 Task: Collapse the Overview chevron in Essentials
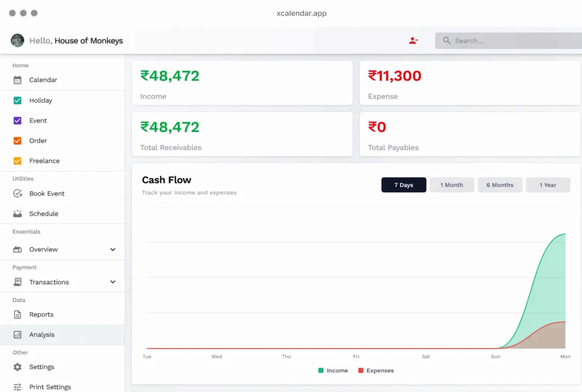coord(113,249)
